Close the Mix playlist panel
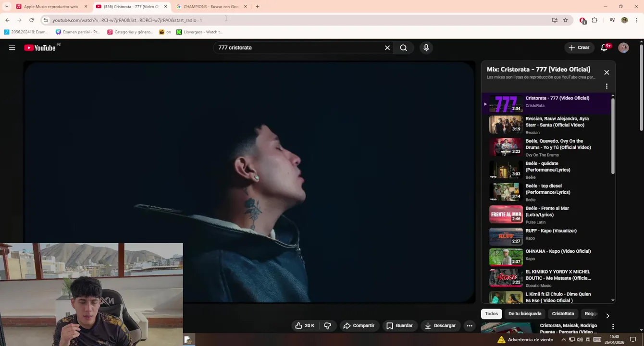Screen dimensions: 644x346 (607, 73)
